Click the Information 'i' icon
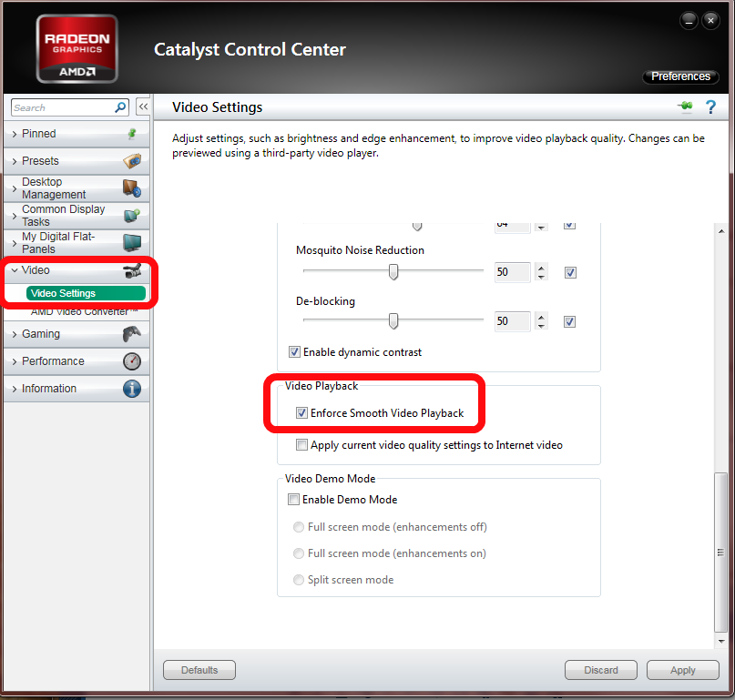735x700 pixels. click(x=132, y=389)
